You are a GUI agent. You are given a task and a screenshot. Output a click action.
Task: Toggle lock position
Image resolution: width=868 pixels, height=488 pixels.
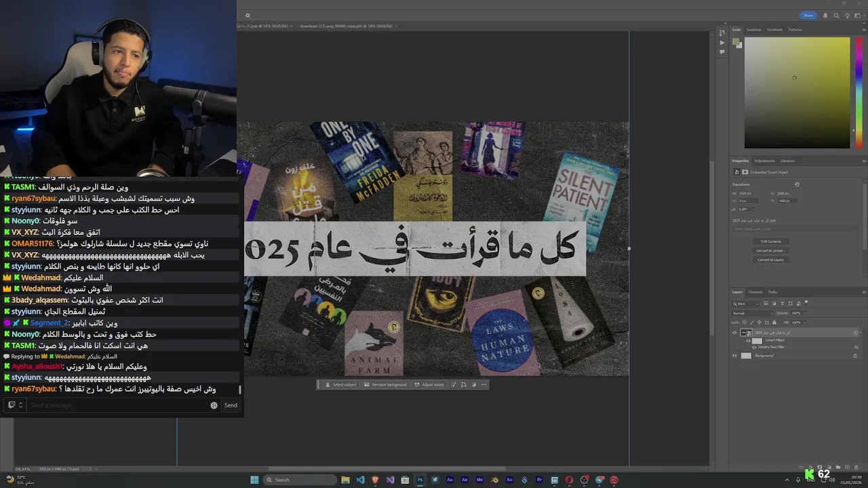(x=759, y=323)
